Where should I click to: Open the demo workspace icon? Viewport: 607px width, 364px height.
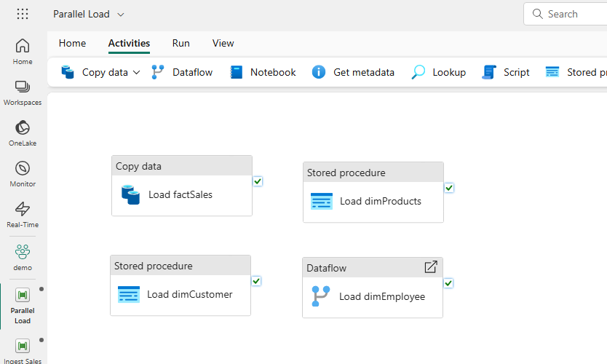pos(23,257)
